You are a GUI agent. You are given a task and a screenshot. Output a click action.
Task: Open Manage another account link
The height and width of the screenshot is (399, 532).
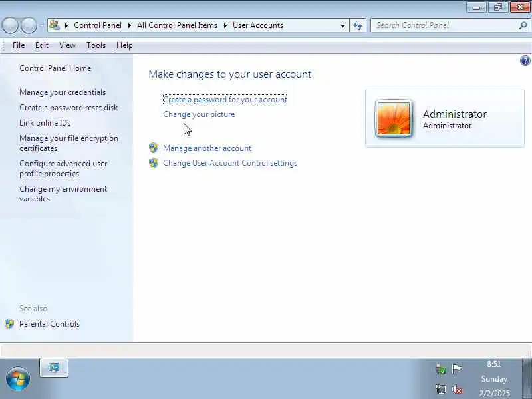[x=207, y=148]
